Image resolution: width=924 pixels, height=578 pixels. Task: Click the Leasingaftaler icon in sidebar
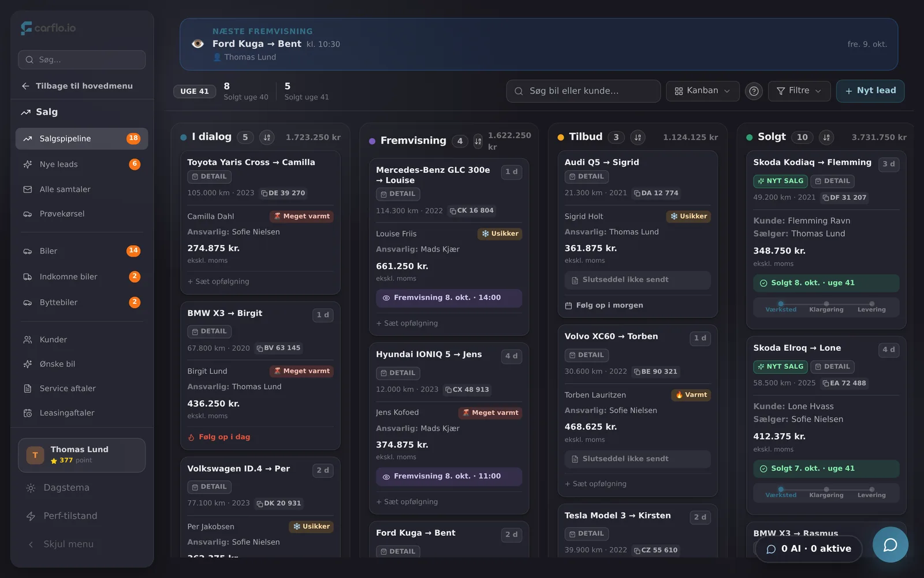coord(27,413)
